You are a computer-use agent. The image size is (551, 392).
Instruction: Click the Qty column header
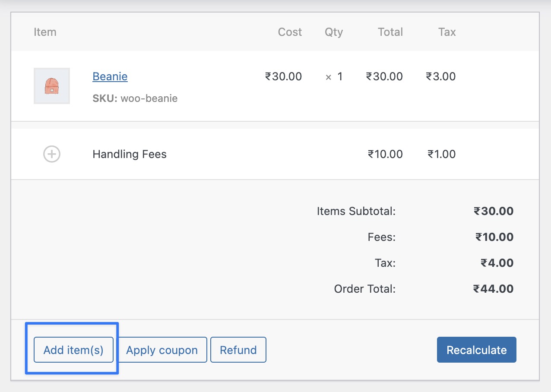pyautogui.click(x=334, y=32)
